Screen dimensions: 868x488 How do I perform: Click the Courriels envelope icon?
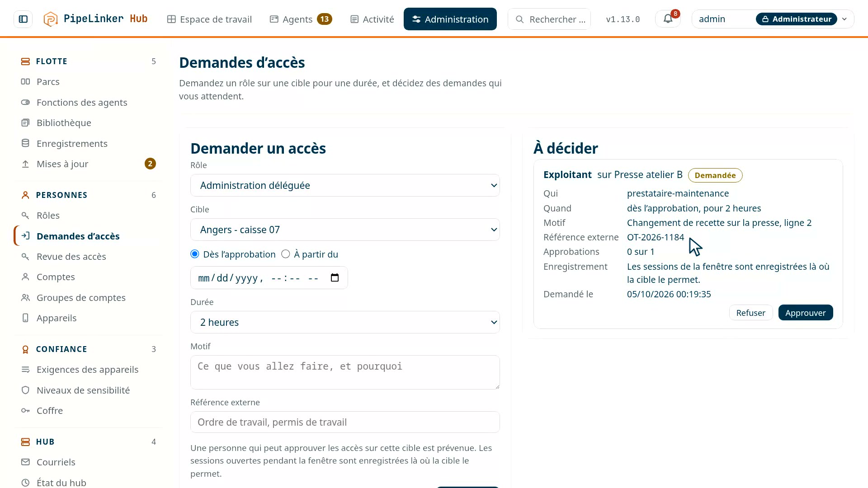click(25, 462)
